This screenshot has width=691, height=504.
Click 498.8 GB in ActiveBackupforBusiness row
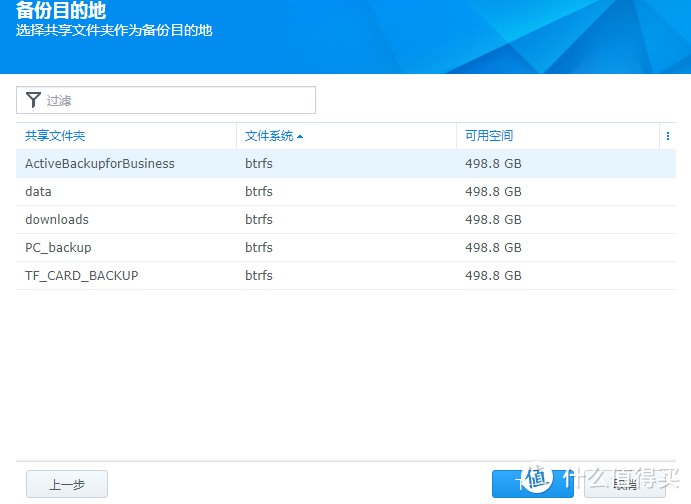pos(493,164)
